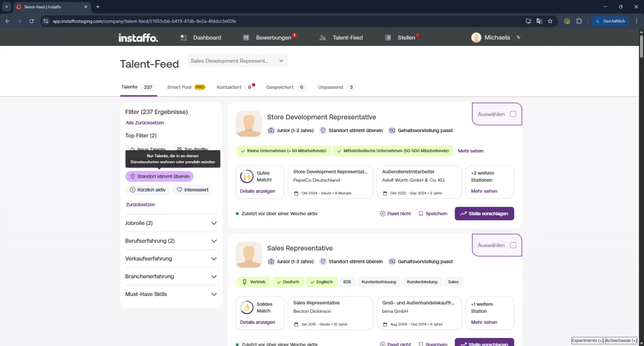Tick Auswählen for Sales Representative
The width and height of the screenshot is (644, 346).
513,245
